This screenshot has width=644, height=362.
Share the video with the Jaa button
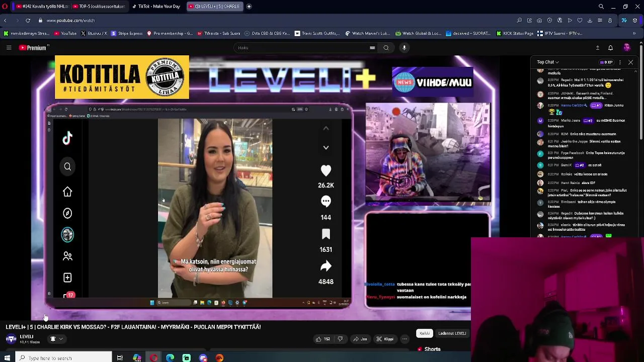pyautogui.click(x=360, y=339)
